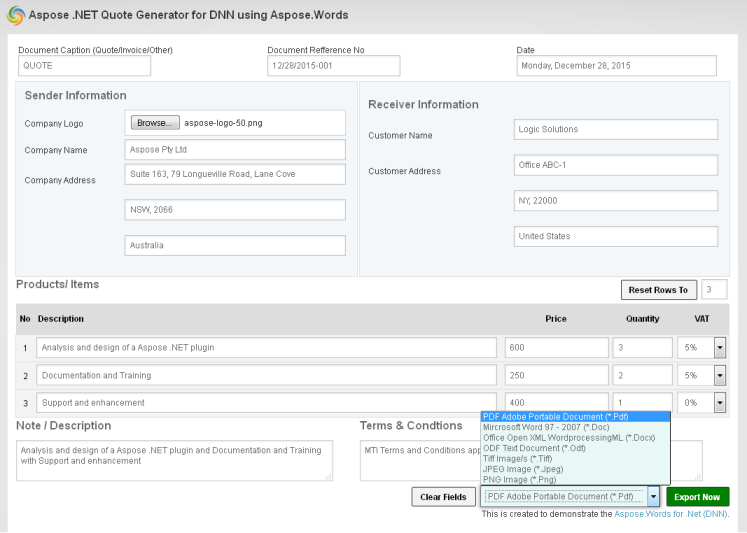Select Microsoft Word 97 - 2007 (*.Doc) option
Screen dimensions: 747x533
click(x=575, y=427)
